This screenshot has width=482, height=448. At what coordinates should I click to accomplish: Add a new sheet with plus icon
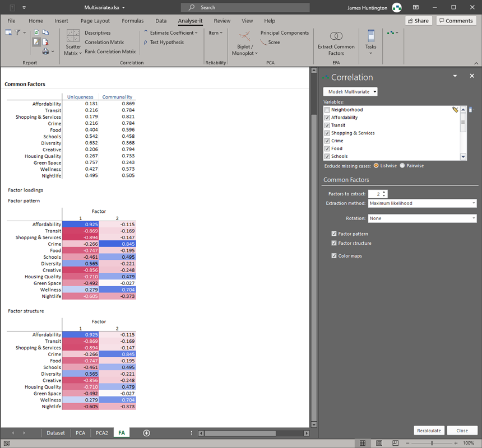point(147,433)
